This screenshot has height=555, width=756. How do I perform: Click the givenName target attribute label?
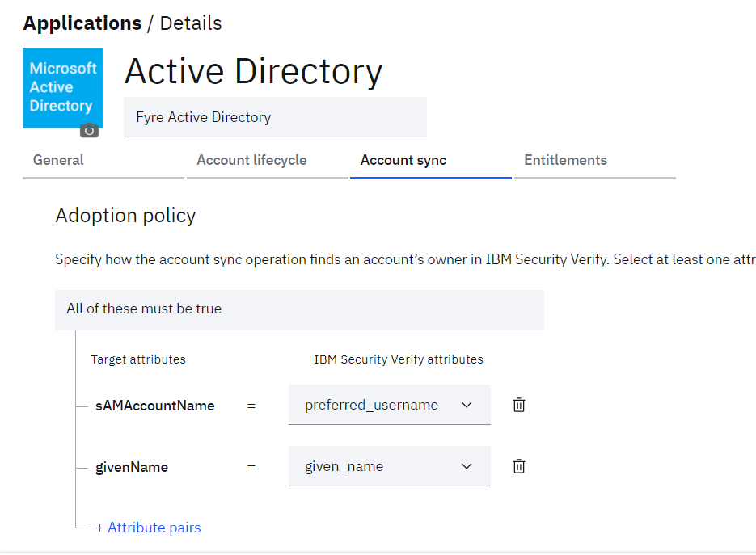132,467
